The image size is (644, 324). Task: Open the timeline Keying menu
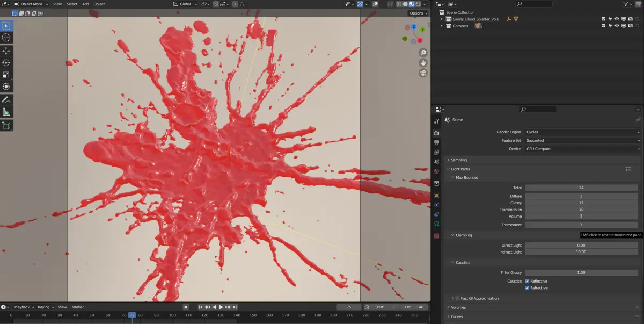tap(45, 307)
